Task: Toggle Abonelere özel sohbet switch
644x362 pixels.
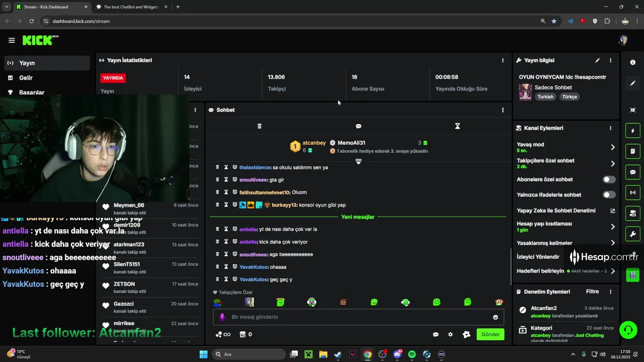Action: 609,179
